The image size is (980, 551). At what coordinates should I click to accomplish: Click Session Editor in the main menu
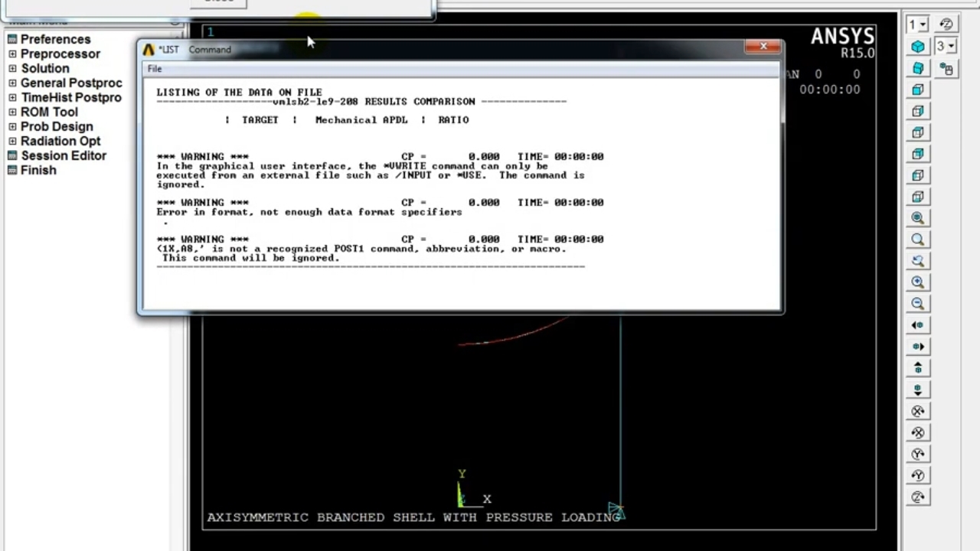coord(64,156)
